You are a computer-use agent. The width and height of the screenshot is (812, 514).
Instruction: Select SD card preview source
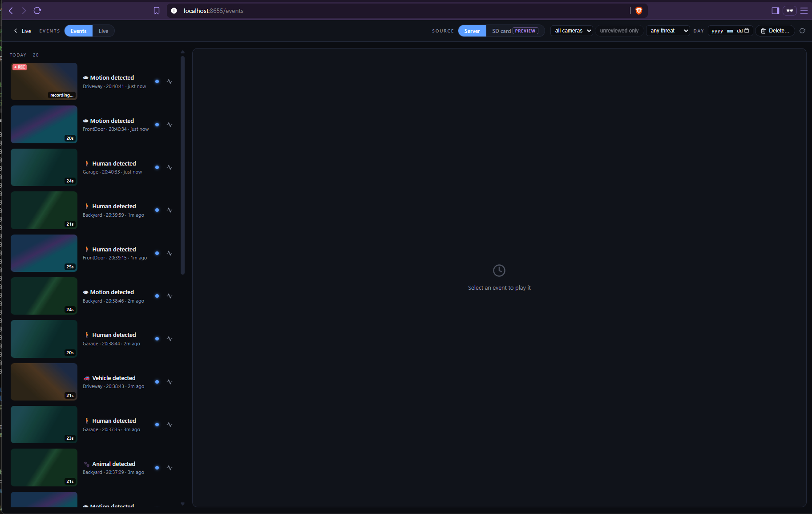515,31
